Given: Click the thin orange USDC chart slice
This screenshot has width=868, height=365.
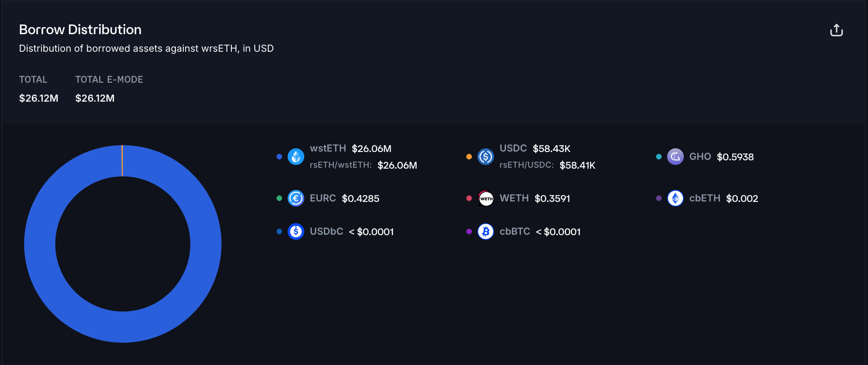Looking at the screenshot, I should pos(122,161).
